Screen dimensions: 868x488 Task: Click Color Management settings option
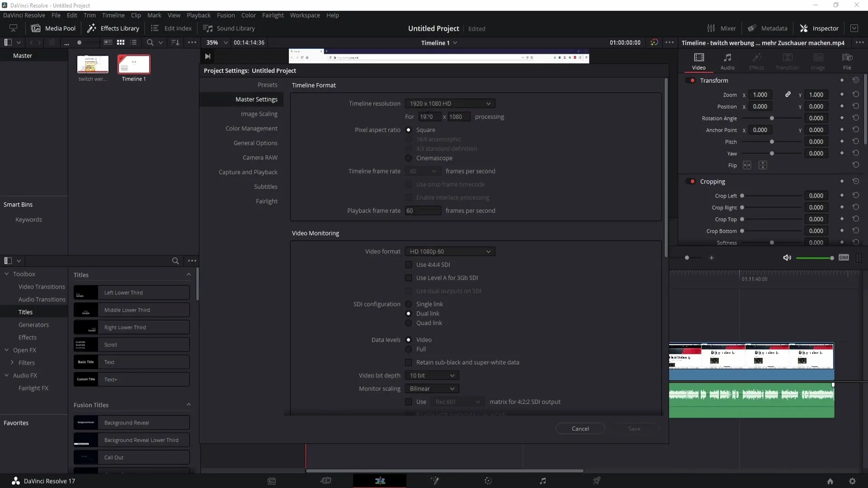tap(251, 128)
